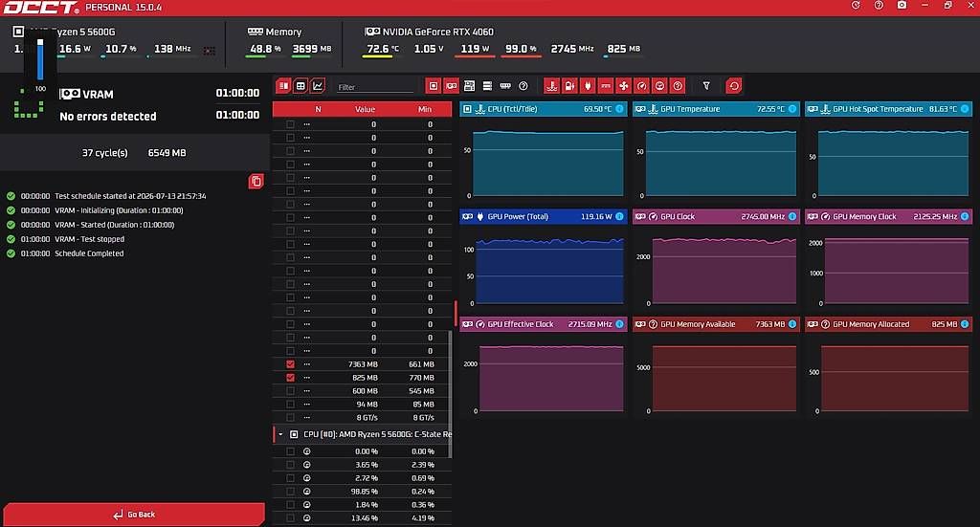Click the NVIDIA GeForce RTX 4060 header label
980x527 pixels.
click(438, 32)
